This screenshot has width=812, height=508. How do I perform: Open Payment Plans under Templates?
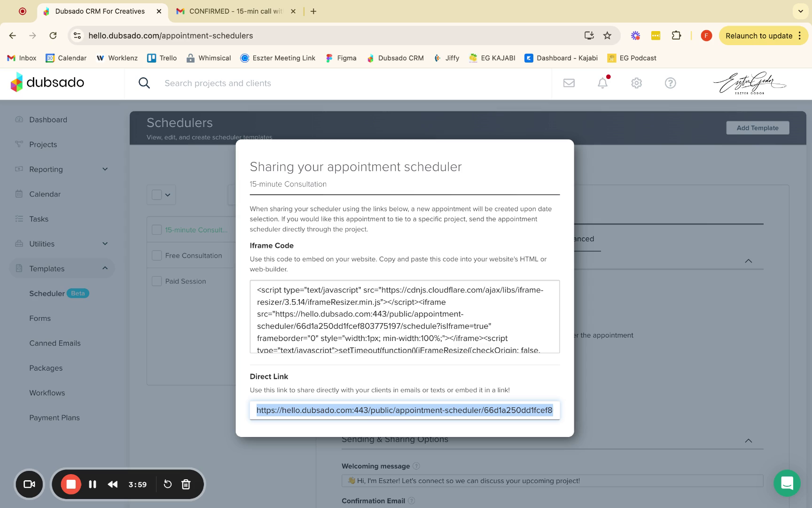click(55, 418)
